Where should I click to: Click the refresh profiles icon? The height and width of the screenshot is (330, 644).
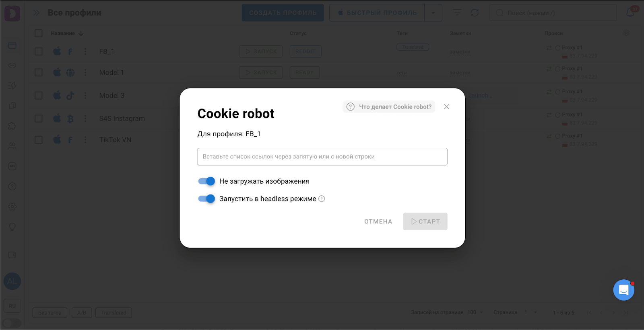point(475,13)
